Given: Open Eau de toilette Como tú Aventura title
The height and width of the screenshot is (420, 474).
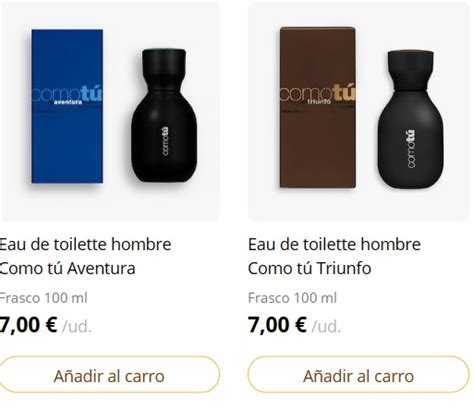Looking at the screenshot, I should tap(85, 256).
